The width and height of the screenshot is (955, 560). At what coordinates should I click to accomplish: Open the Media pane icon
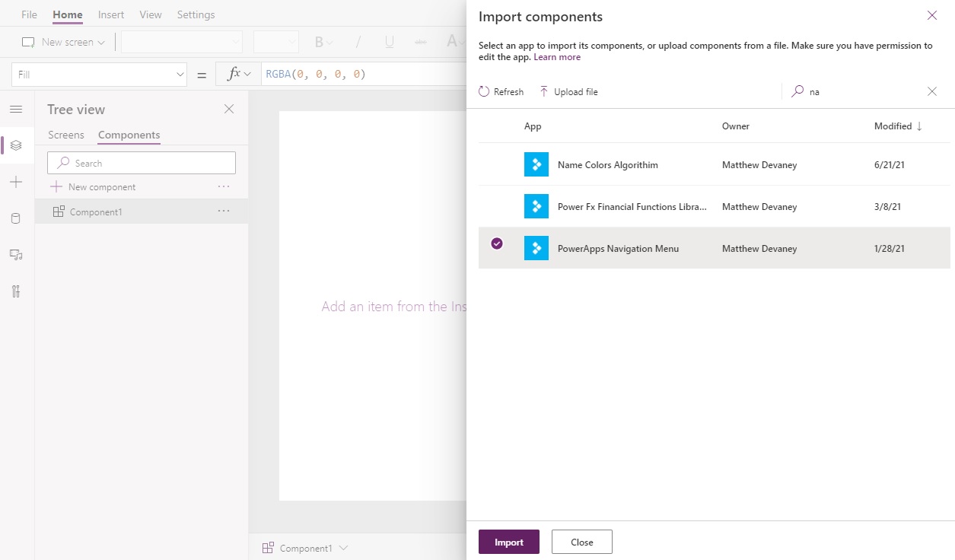pyautogui.click(x=16, y=255)
